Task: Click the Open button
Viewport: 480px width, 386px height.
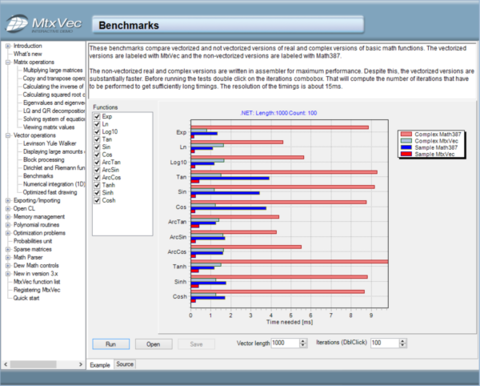Action: coord(153,344)
